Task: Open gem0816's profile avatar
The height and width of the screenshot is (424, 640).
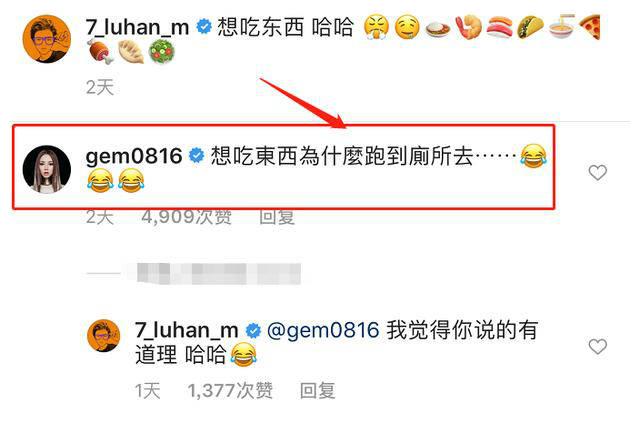Action: pos(47,169)
